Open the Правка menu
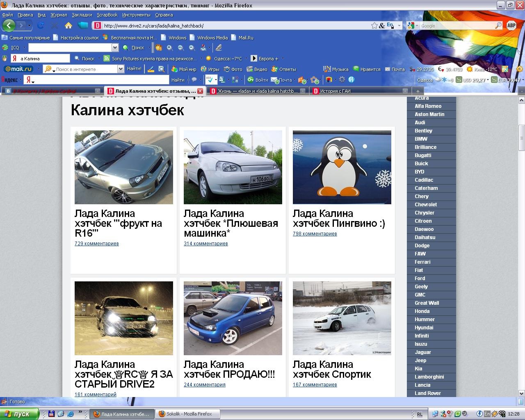Viewport: 525px width, 420px height. pos(25,15)
